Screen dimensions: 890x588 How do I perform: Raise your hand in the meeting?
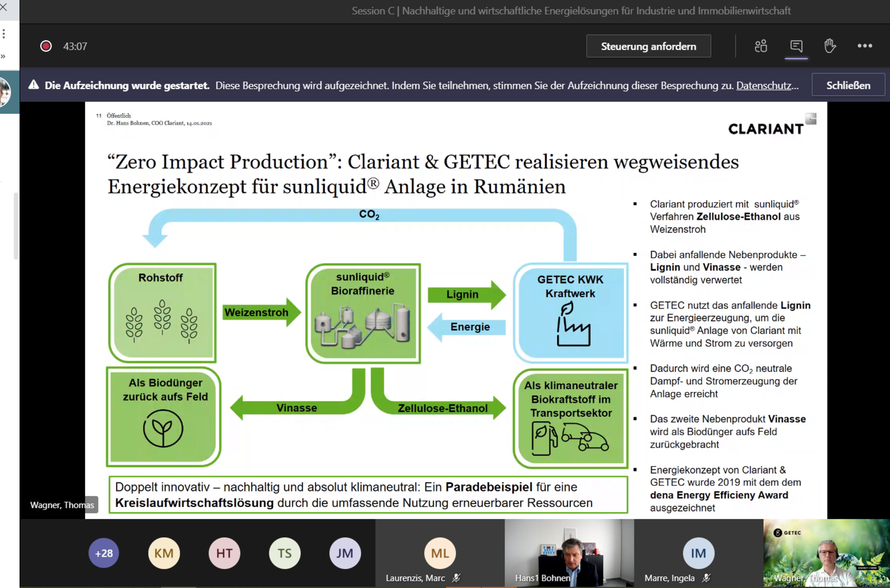click(830, 46)
